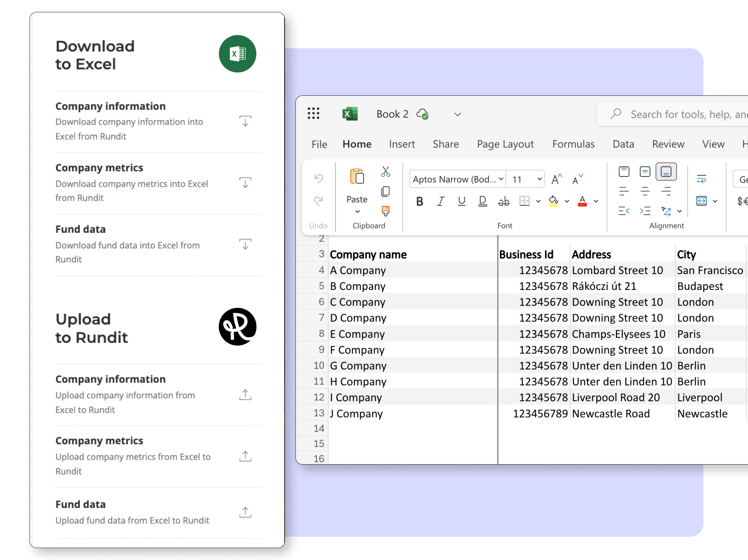Screen dimensions: 748x560
Task: Click the Increase Font Size icon
Action: tap(556, 179)
